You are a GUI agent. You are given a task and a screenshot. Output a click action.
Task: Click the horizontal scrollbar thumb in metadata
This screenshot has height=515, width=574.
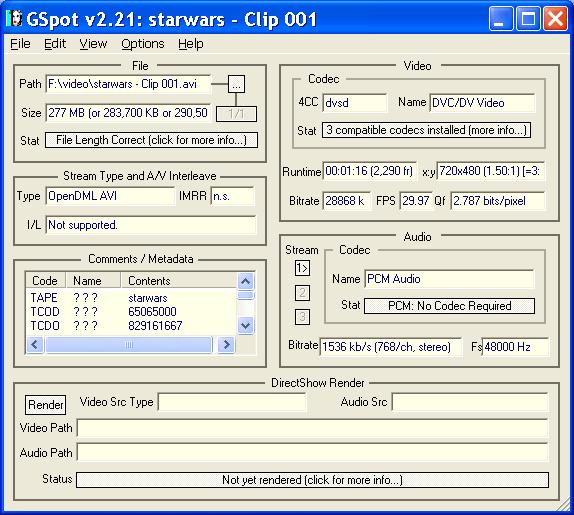[129, 344]
